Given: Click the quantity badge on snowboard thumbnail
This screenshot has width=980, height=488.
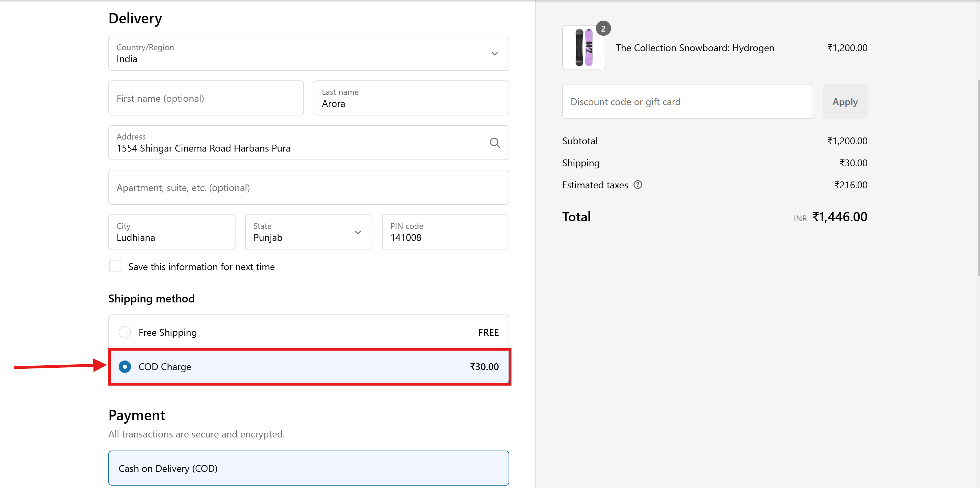Looking at the screenshot, I should click(x=603, y=29).
